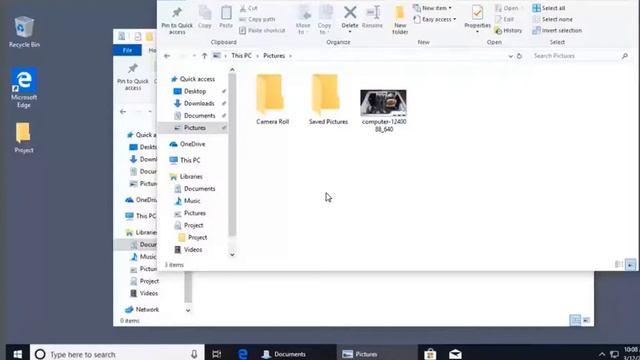Launch Edge from the taskbar
The width and height of the screenshot is (640, 360).
[243, 354]
